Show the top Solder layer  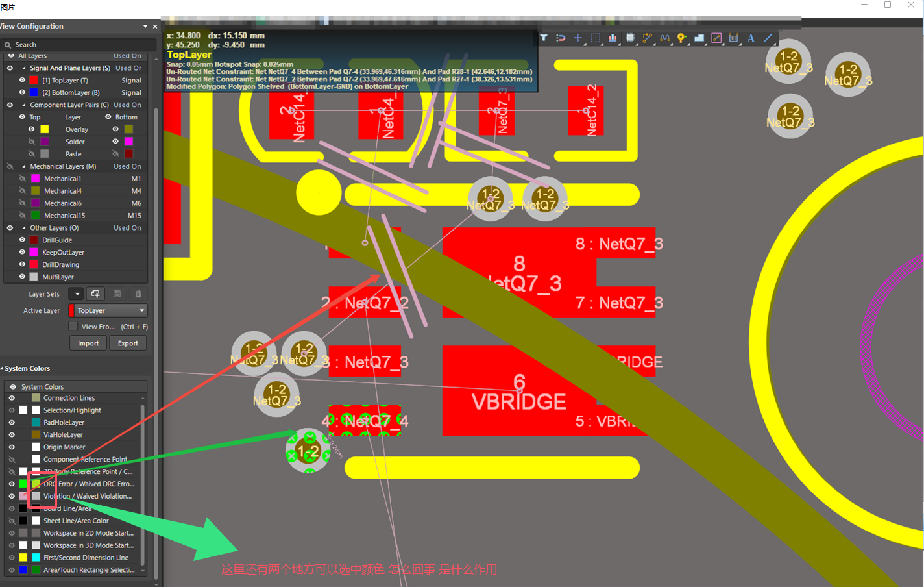(31, 142)
